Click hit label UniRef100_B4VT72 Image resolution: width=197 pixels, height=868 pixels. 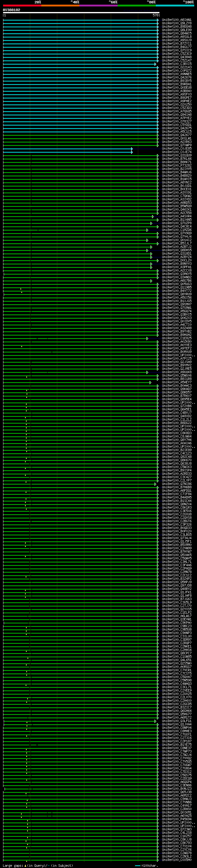click(176, 291)
